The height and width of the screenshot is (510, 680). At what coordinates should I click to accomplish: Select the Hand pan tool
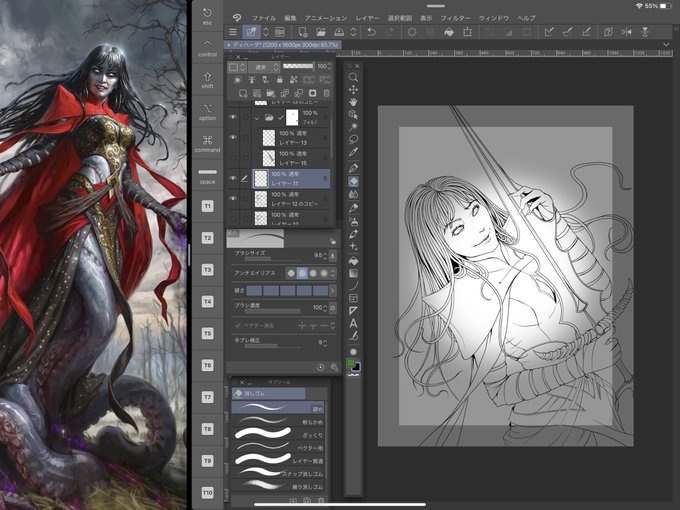pyautogui.click(x=353, y=102)
